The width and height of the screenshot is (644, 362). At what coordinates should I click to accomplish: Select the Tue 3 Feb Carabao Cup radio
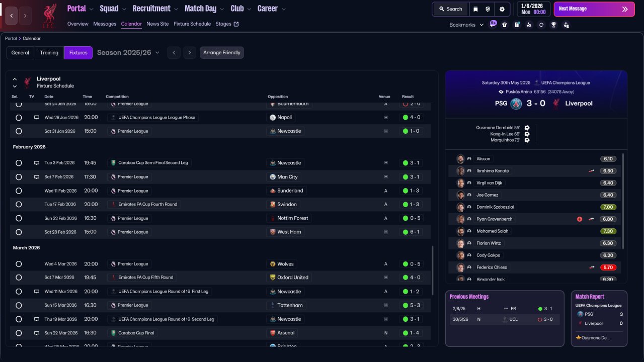[19, 163]
